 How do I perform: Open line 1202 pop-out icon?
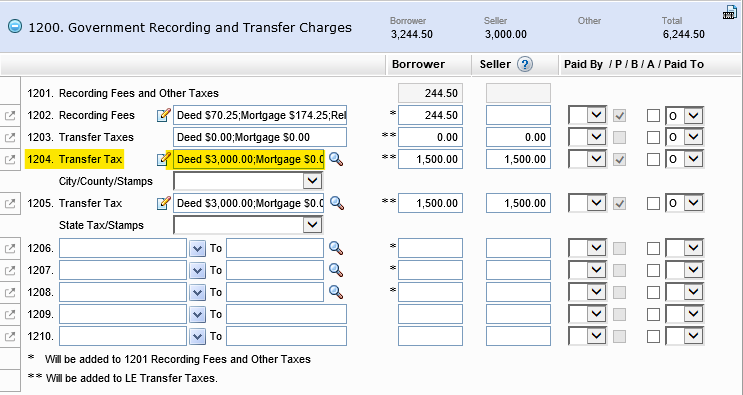tap(10, 116)
